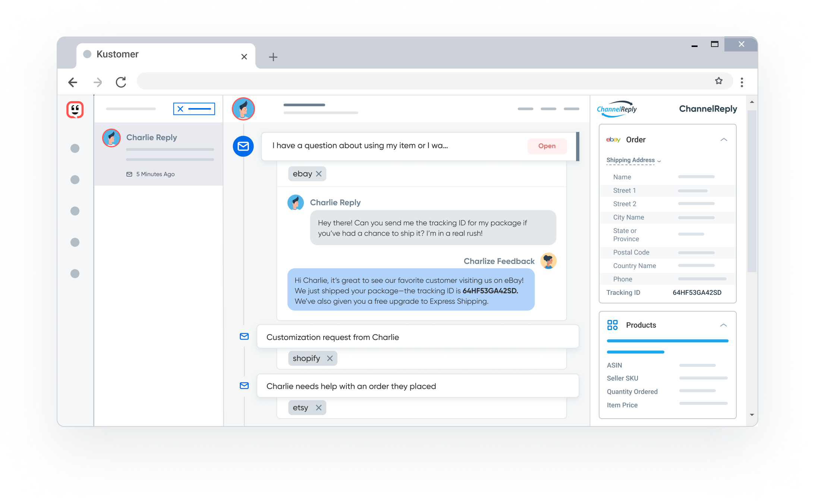The height and width of the screenshot is (504, 815).
Task: Click the City Name row
Action: 667,217
